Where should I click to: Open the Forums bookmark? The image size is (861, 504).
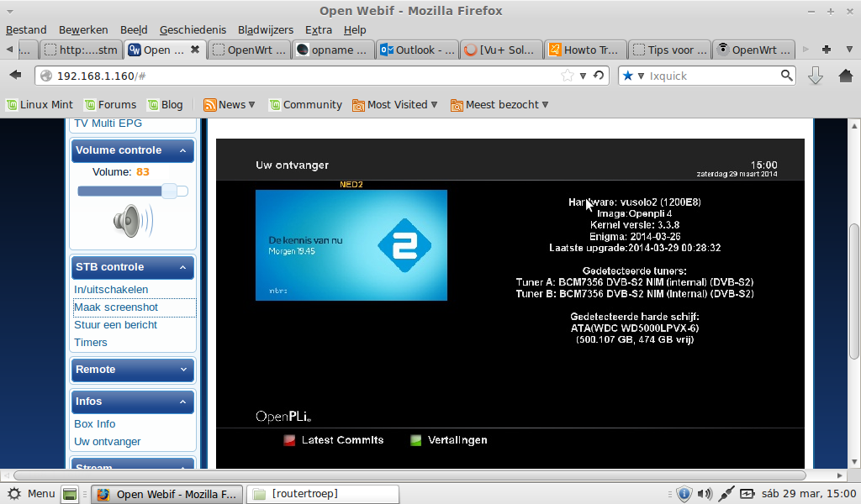coord(110,105)
